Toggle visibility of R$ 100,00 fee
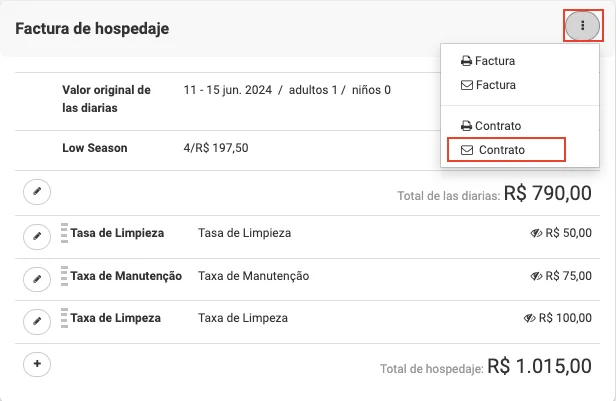The image size is (616, 401). pos(529,319)
